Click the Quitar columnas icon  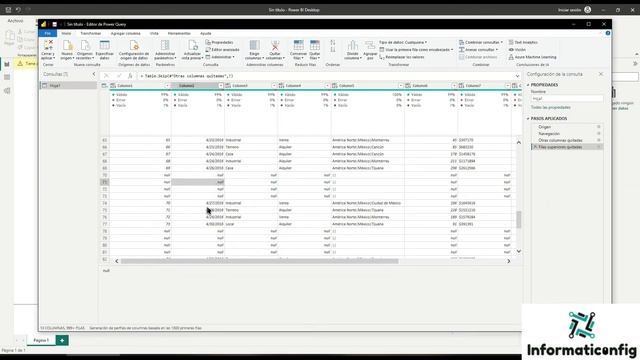(275, 45)
